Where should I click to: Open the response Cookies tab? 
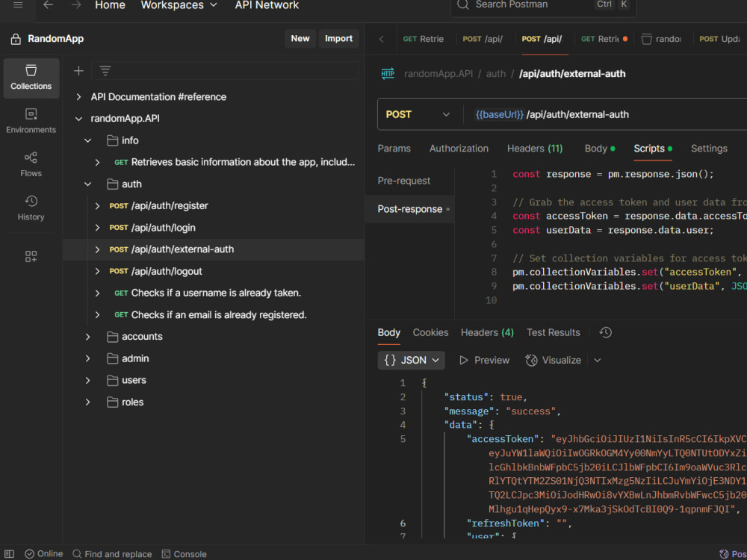pyautogui.click(x=430, y=332)
